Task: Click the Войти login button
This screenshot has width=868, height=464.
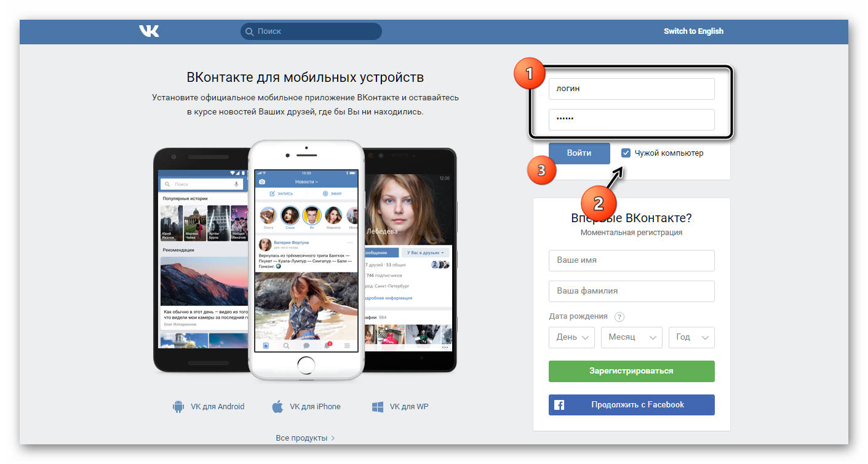Action: pyautogui.click(x=579, y=153)
